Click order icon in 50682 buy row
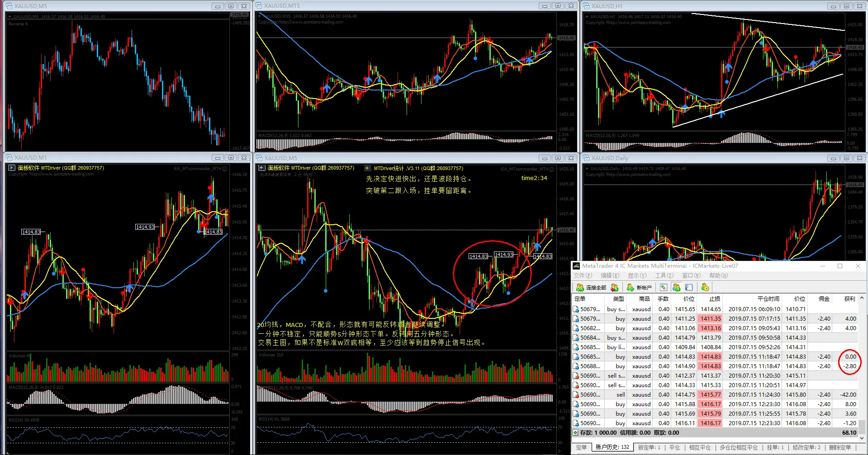Viewport: 868px width, 455px height. tap(576, 328)
